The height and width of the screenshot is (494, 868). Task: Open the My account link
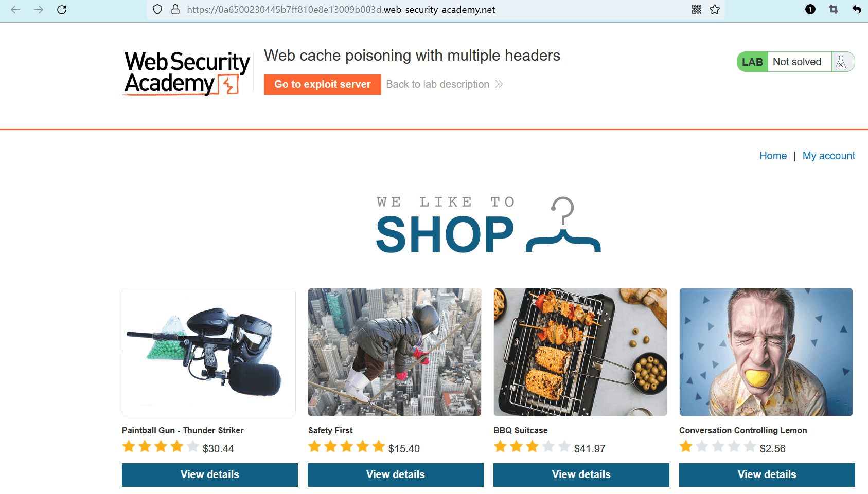tap(829, 156)
